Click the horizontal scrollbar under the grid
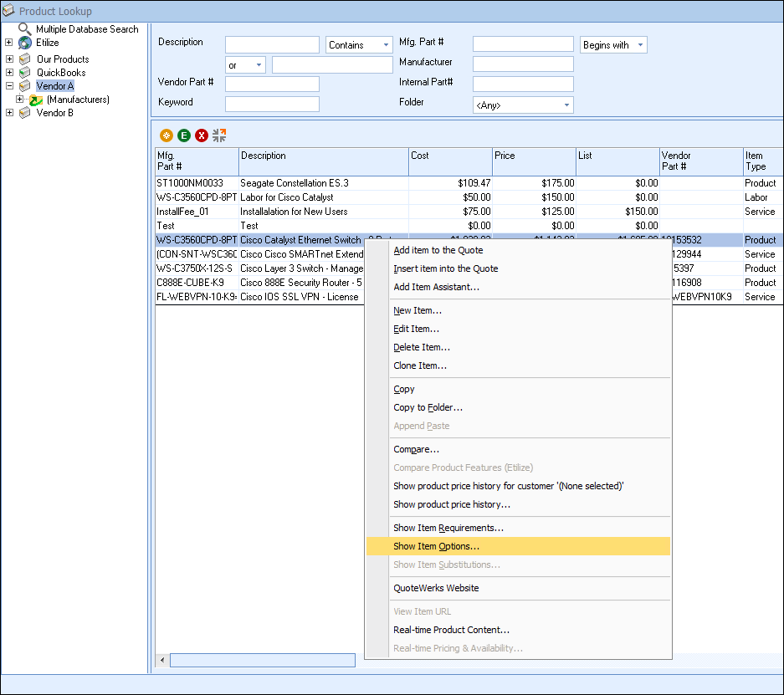 [263, 661]
